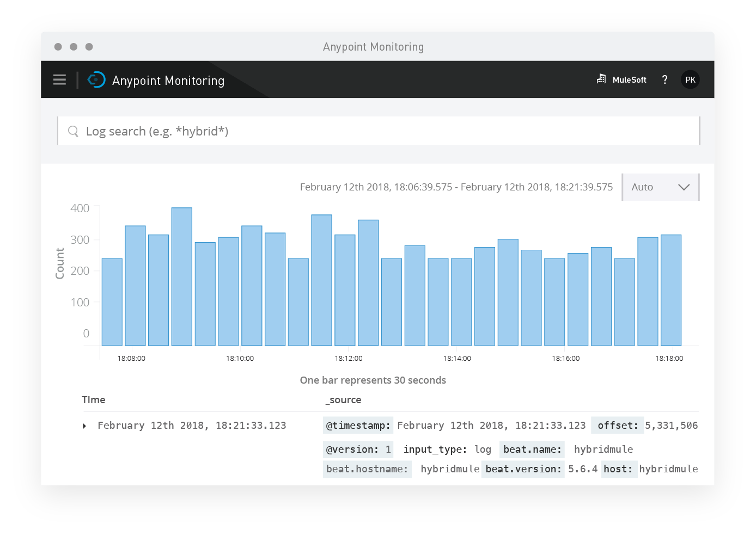The image size is (756, 536).
Task: Click the beat.hostname: field label
Action: pos(367,469)
